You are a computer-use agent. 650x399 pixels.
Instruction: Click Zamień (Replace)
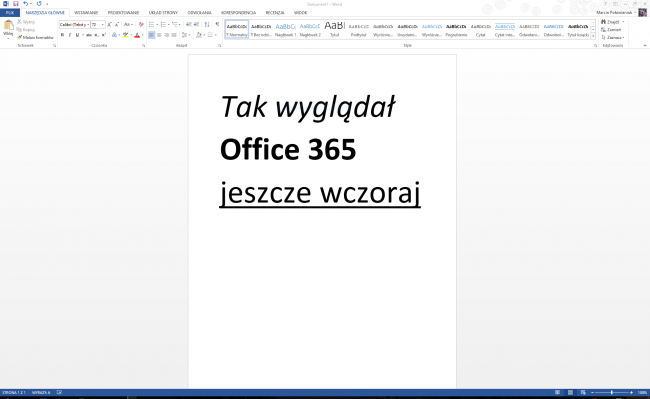point(611,29)
